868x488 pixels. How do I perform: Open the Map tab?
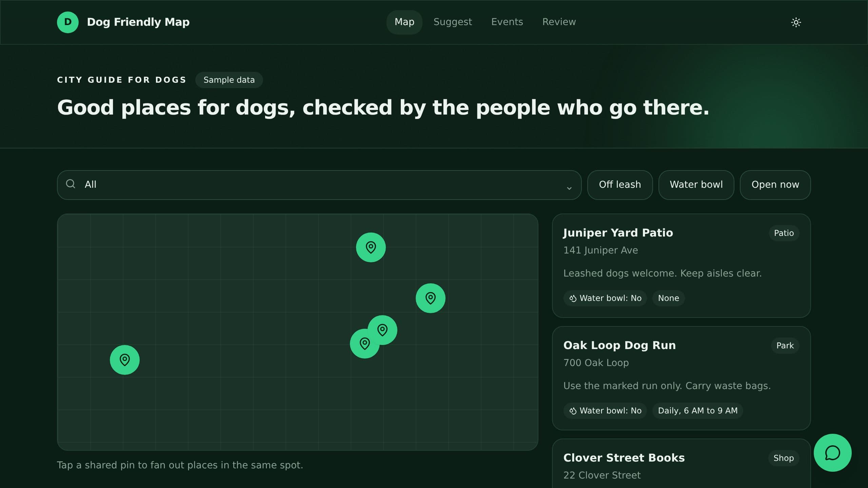404,22
